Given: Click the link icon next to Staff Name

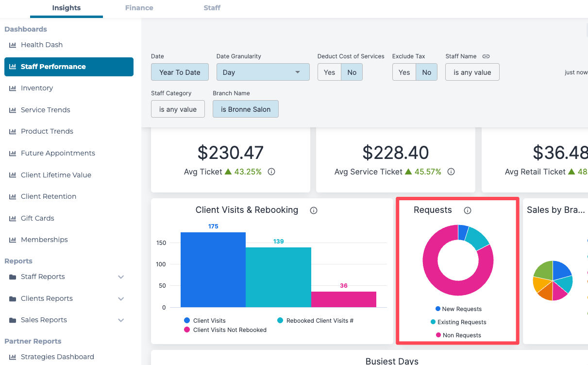Looking at the screenshot, I should pos(486,56).
